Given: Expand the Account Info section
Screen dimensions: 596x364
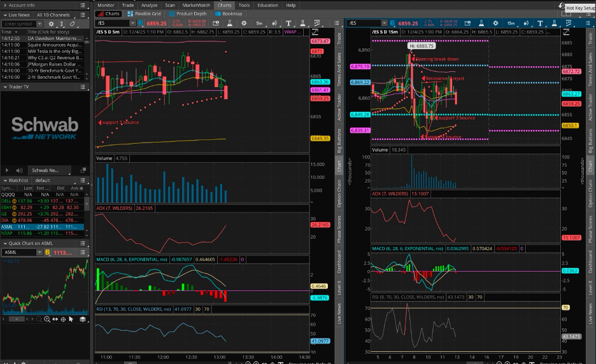Looking at the screenshot, I should pos(5,5).
